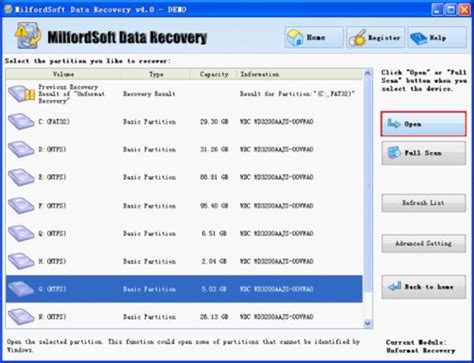
Task: Click the partition list's up scroll arrow
Action: (x=368, y=73)
